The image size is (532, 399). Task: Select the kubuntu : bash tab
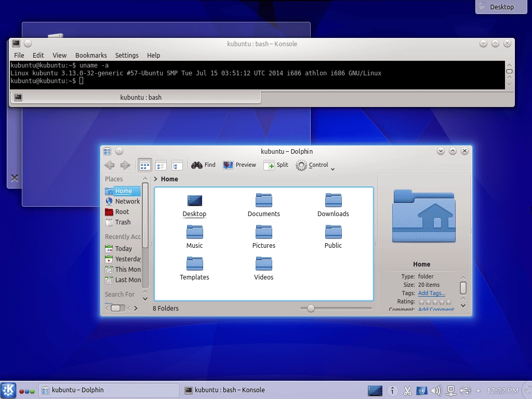pos(136,97)
